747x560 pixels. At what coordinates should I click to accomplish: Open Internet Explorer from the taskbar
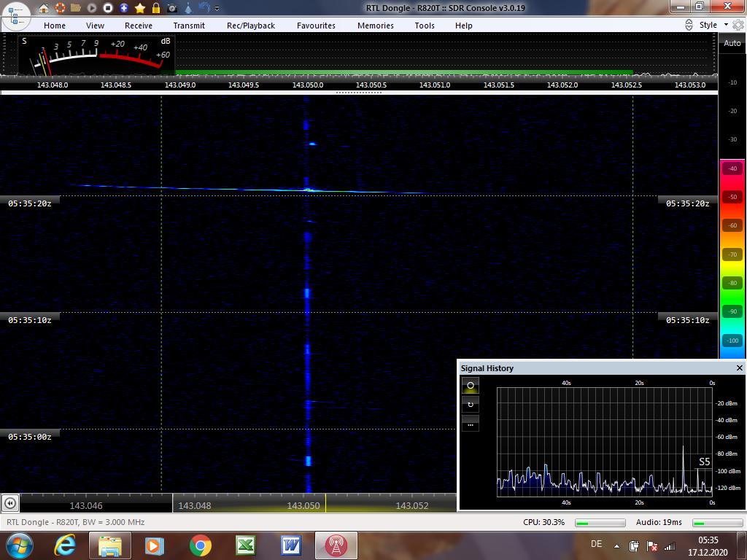pyautogui.click(x=65, y=545)
